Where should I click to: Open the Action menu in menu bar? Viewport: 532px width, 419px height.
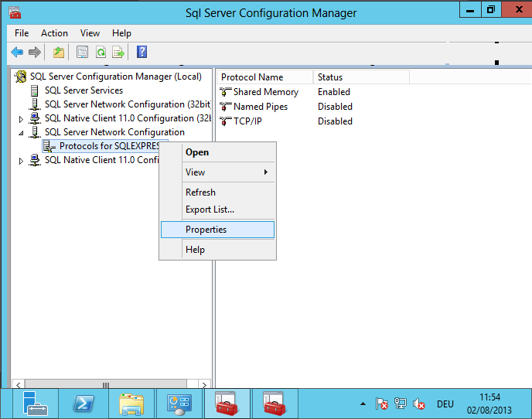(54, 33)
